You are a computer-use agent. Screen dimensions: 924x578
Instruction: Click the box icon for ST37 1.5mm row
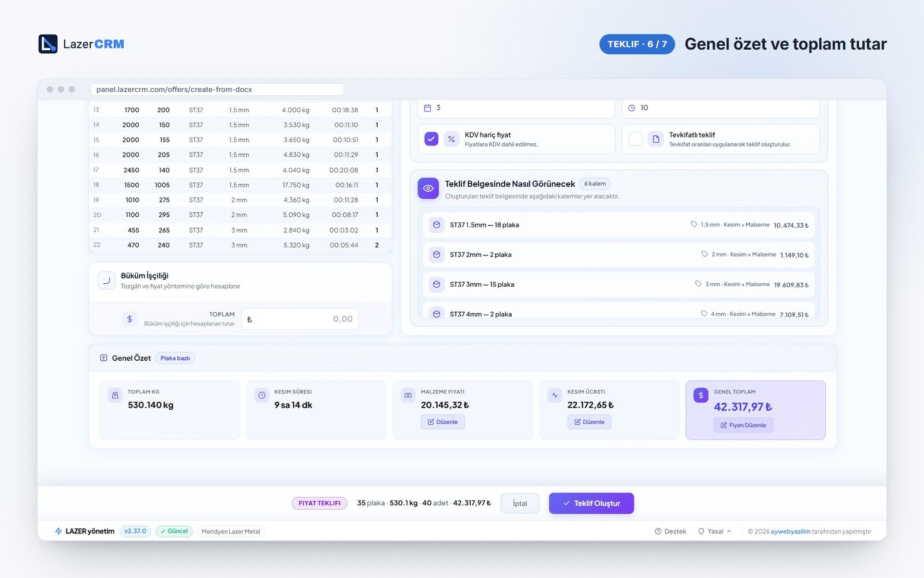click(x=437, y=225)
